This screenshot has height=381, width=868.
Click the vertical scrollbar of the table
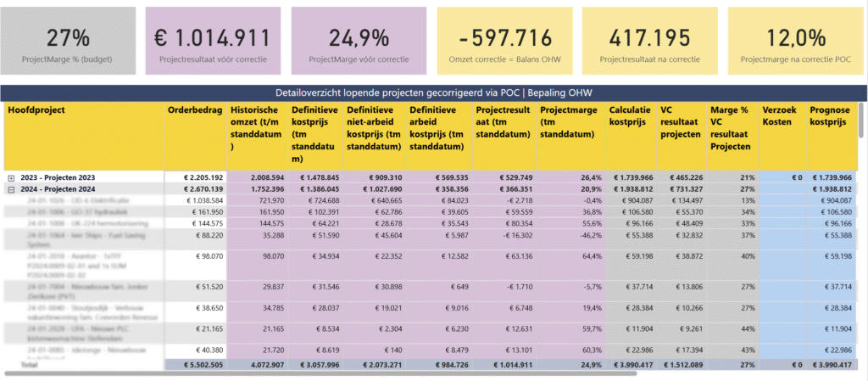point(862,120)
